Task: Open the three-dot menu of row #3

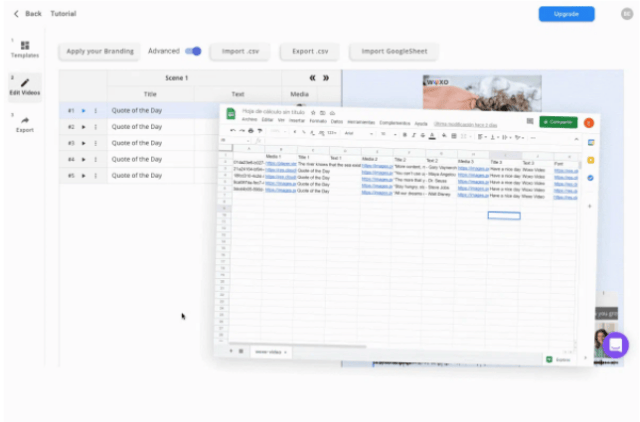Action: [x=96, y=143]
